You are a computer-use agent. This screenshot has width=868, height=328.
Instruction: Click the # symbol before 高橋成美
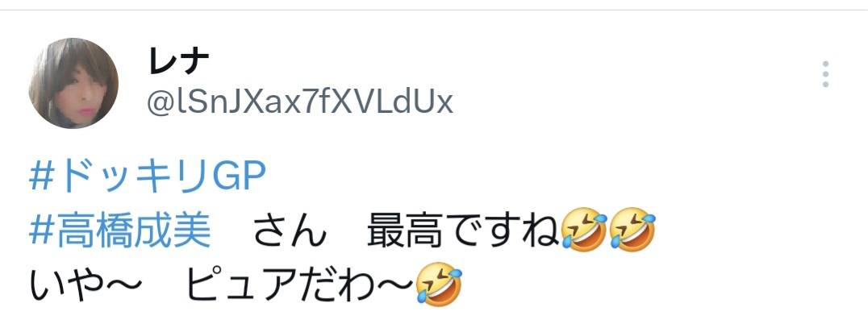point(40,231)
